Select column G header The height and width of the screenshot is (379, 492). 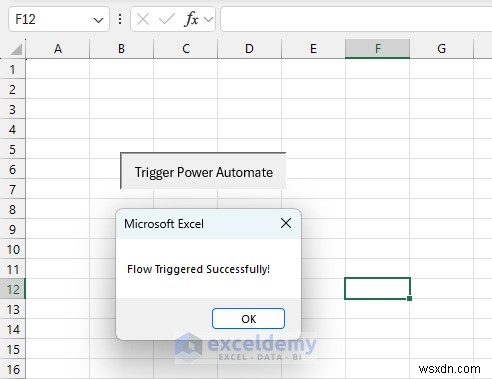click(x=442, y=49)
